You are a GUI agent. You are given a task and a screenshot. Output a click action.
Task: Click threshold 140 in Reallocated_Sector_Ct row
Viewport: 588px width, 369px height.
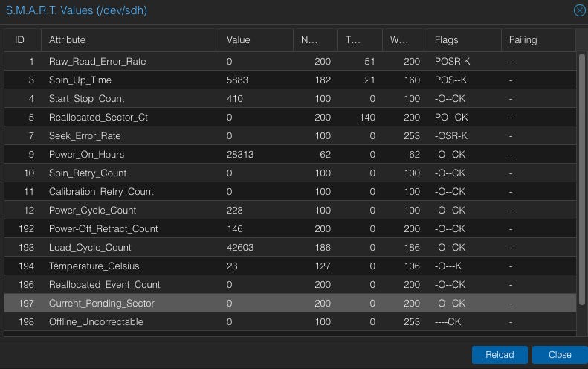tap(367, 117)
